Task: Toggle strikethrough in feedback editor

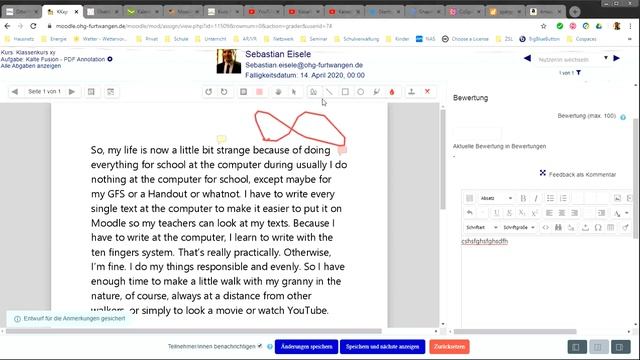Action: tap(509, 213)
